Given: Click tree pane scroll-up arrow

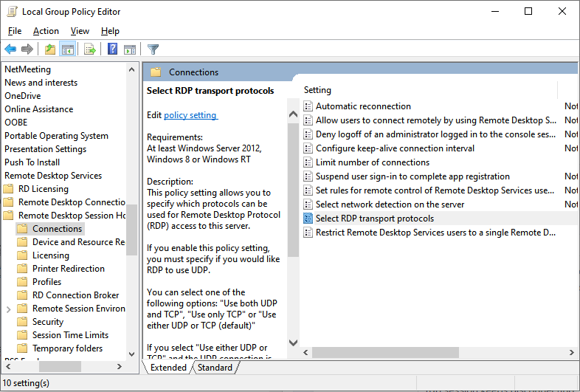Looking at the screenshot, I should click(131, 69).
